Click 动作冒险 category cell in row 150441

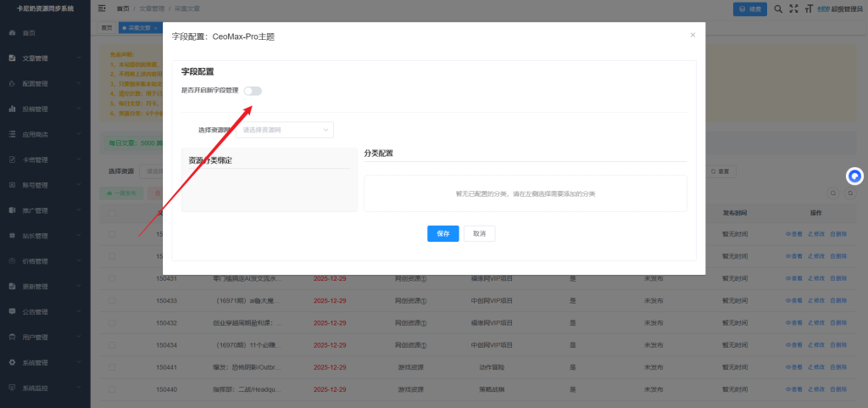tap(492, 367)
